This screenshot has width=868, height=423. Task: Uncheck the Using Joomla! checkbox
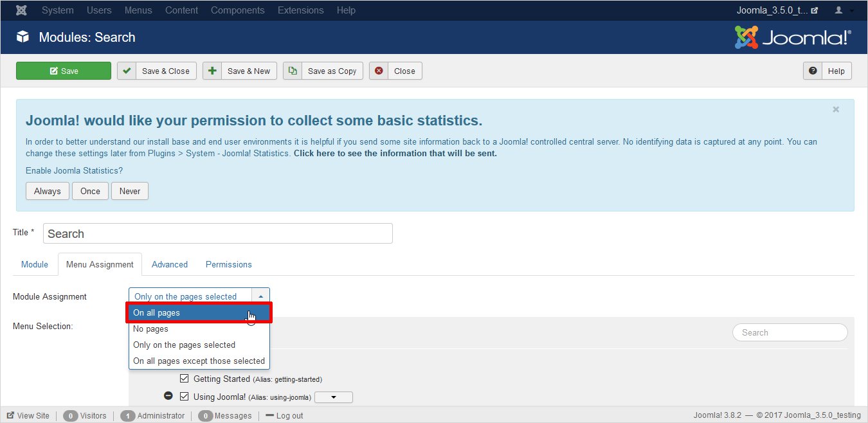[x=185, y=397]
